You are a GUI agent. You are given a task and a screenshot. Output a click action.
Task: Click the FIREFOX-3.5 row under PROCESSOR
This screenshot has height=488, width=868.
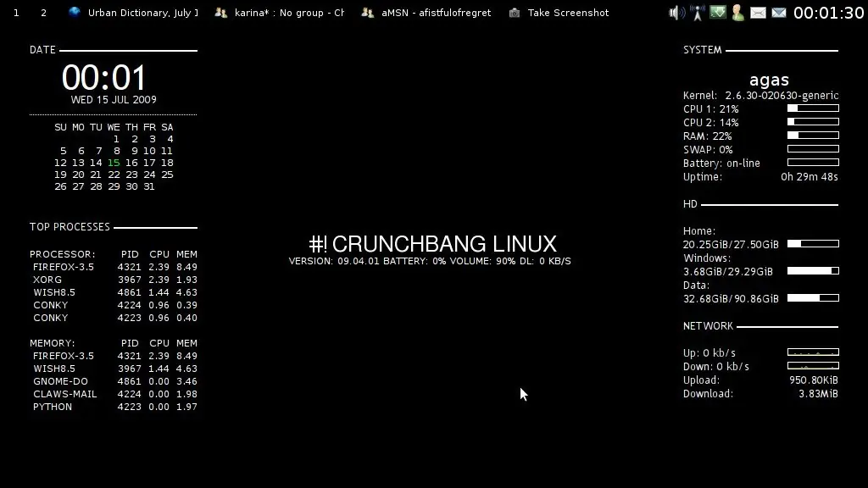[115, 267]
